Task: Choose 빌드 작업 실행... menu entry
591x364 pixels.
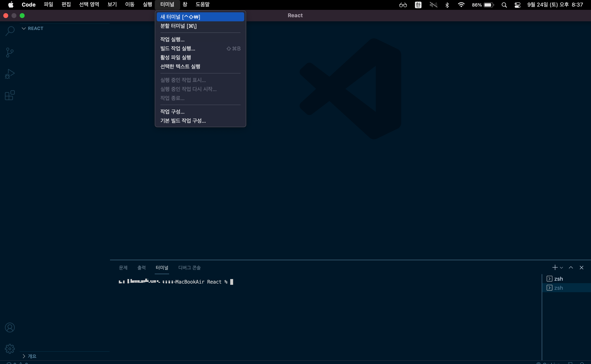Action: [x=200, y=48]
